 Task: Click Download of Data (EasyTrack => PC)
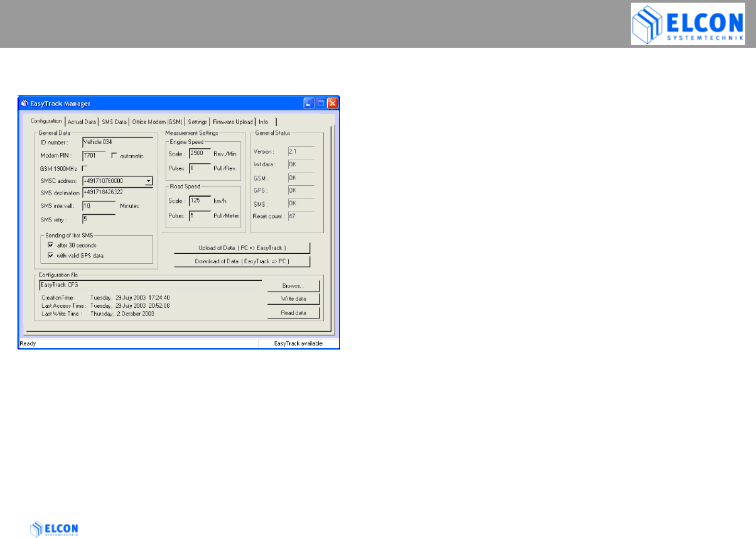[242, 261]
